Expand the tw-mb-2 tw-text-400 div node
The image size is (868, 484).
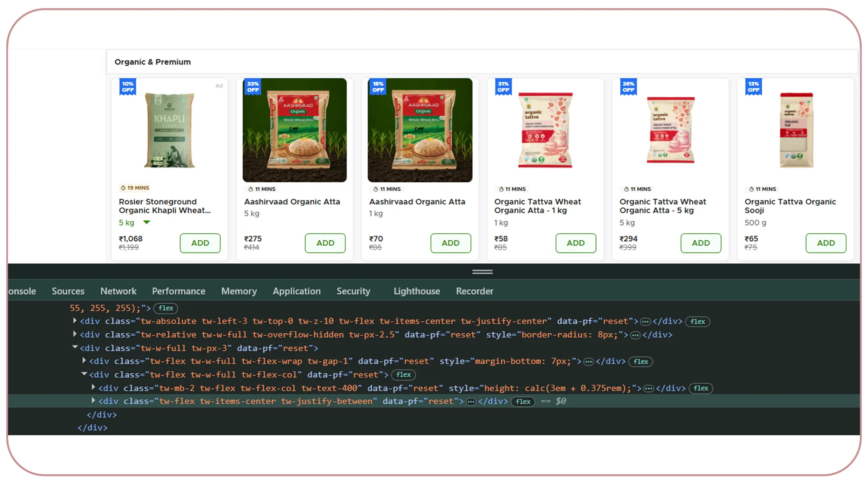[x=93, y=387]
